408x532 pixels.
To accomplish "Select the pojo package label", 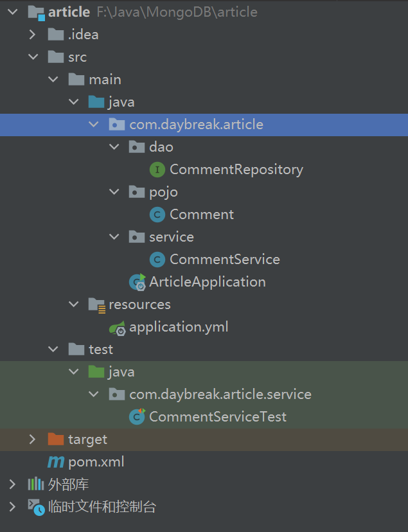I will point(163,192).
